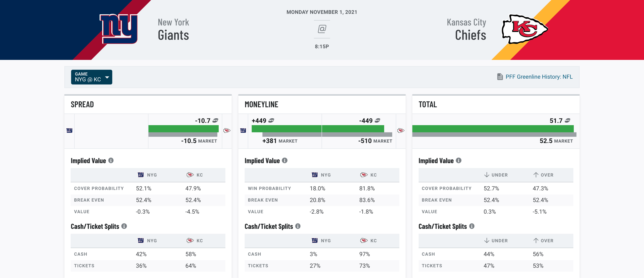The height and width of the screenshot is (278, 644).
Task: Open PFF Greenline History: NFL link
Action: click(x=539, y=77)
